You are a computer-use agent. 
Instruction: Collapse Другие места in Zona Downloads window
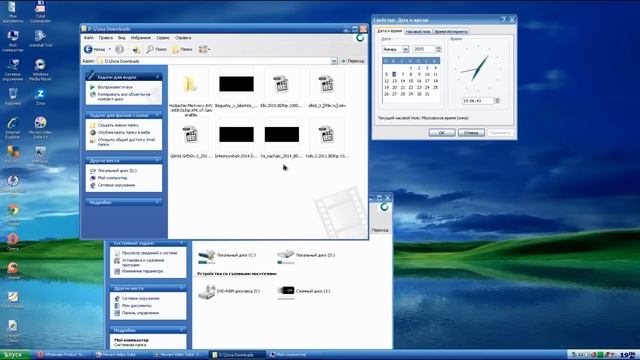click(158, 160)
